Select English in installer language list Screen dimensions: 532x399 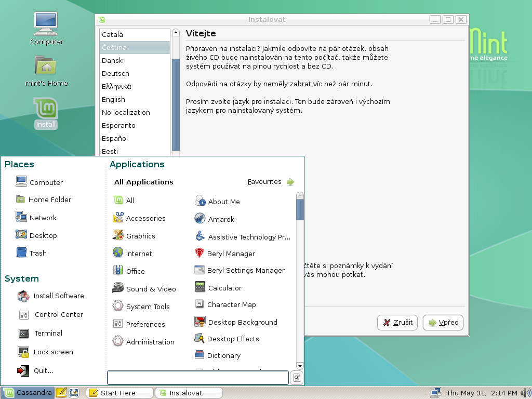(135, 99)
